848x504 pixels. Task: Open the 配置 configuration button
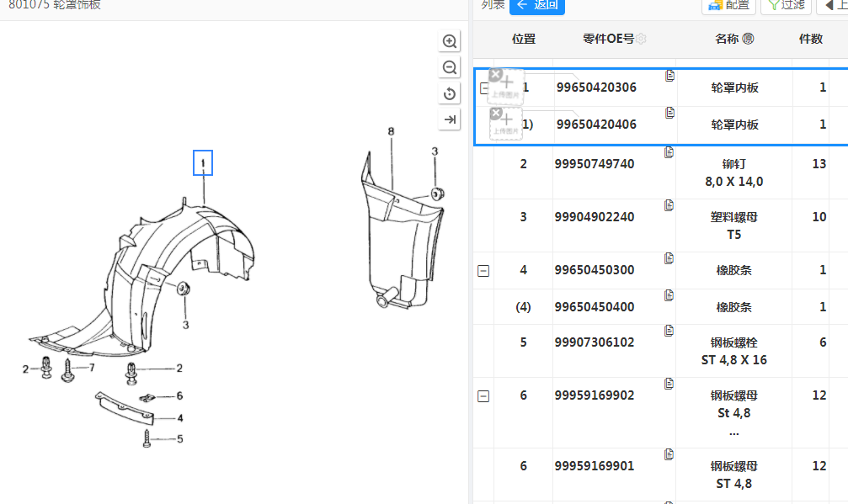[x=729, y=5]
